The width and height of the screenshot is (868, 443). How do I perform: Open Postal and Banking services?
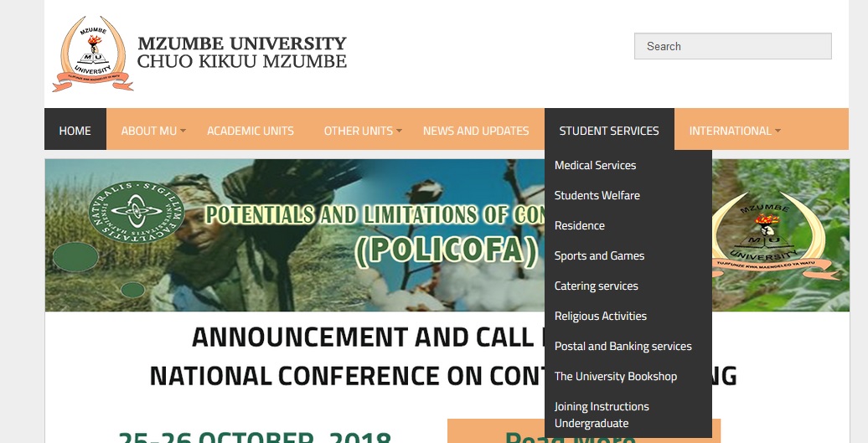(623, 347)
